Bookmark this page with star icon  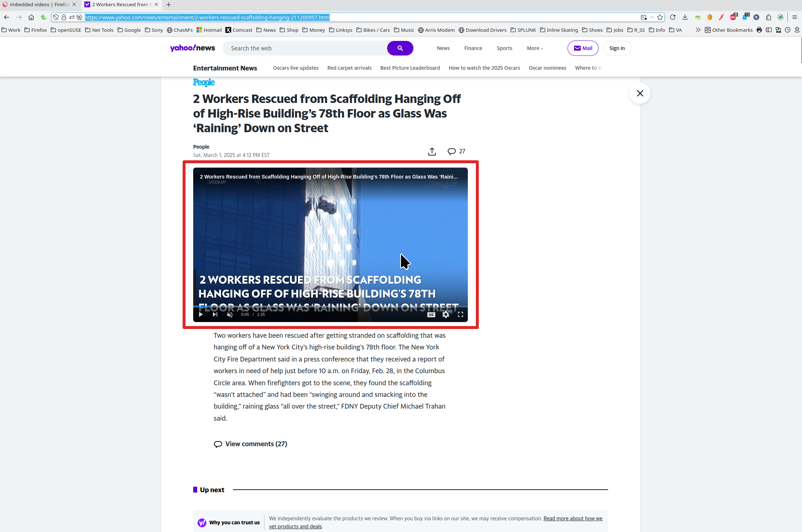[x=660, y=17]
